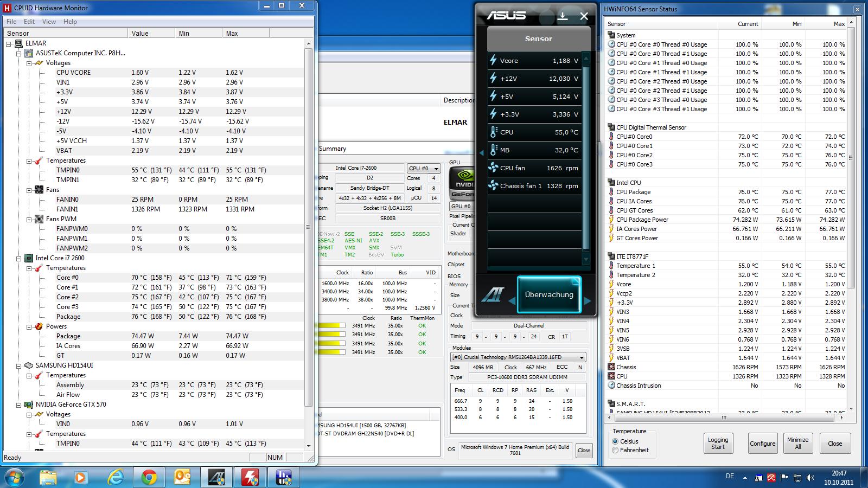
Task: Click the volume speaker icon in system tray
Action: point(810,478)
